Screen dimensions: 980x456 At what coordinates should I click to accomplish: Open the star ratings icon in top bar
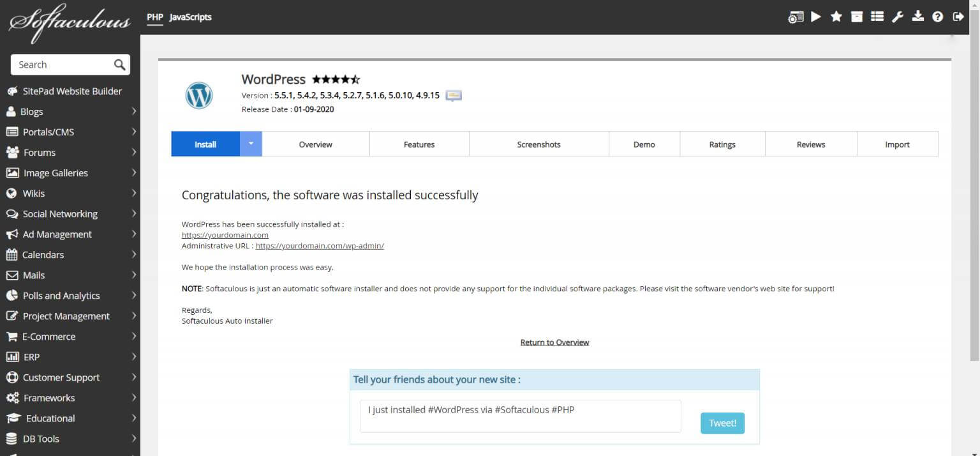836,17
